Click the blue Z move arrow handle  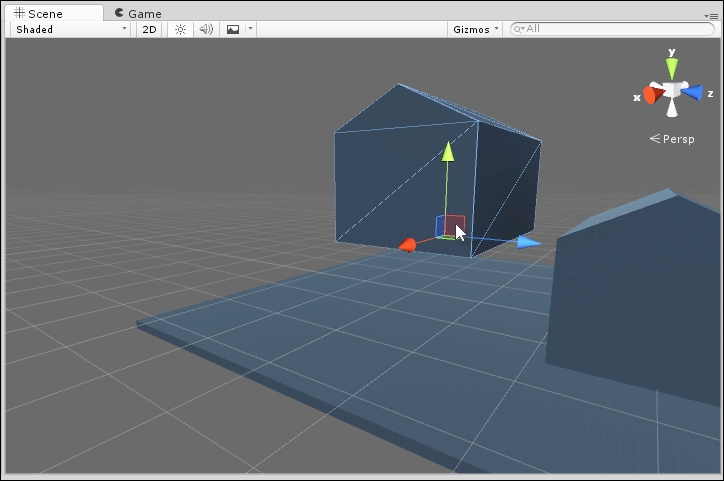pos(529,242)
